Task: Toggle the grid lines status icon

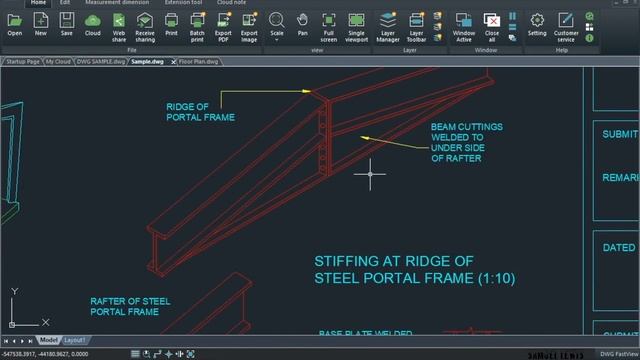Action: (x=135, y=354)
